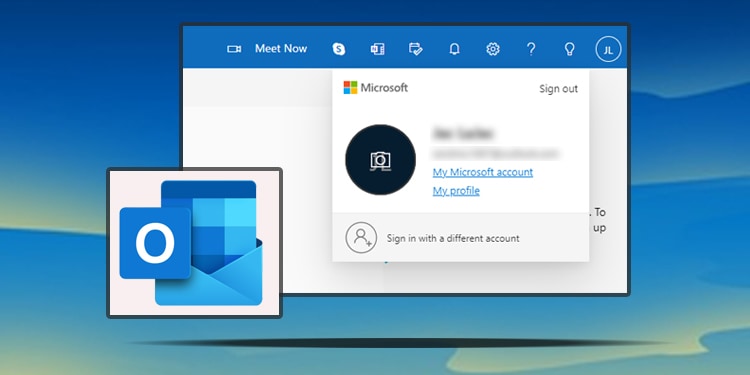The image size is (750, 375).
Task: Show notifications with the bell icon
Action: (x=454, y=49)
